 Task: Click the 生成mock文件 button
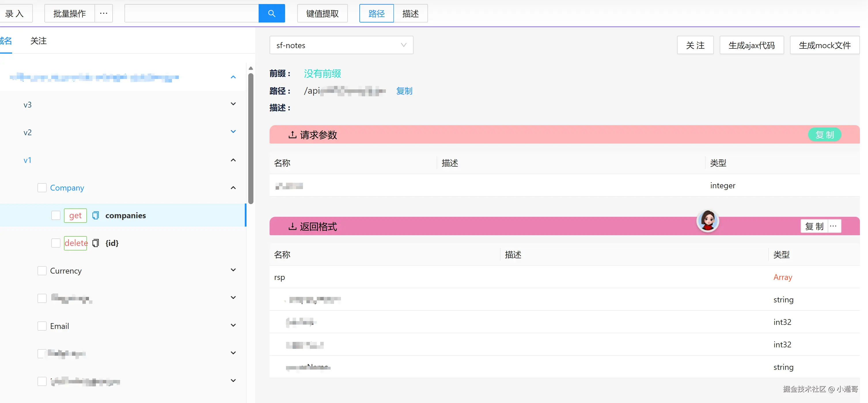825,45
